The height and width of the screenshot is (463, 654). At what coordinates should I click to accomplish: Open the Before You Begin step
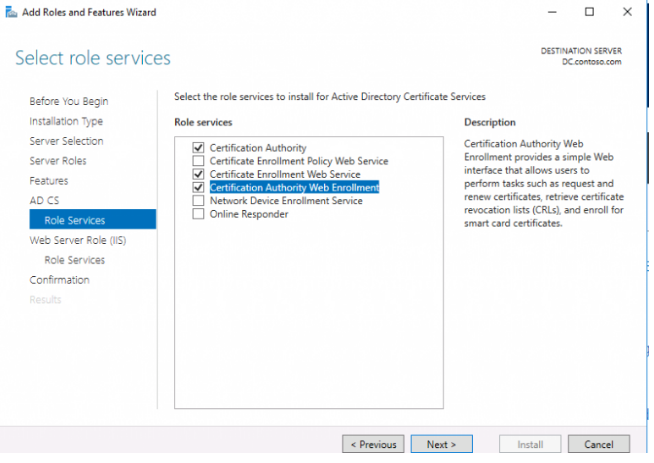pos(69,101)
